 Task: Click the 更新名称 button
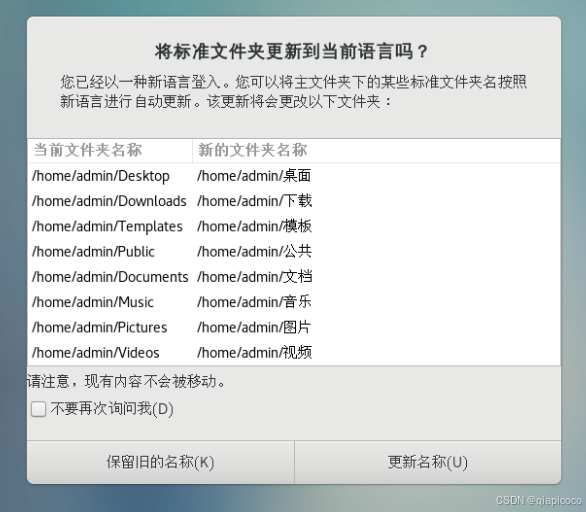428,462
